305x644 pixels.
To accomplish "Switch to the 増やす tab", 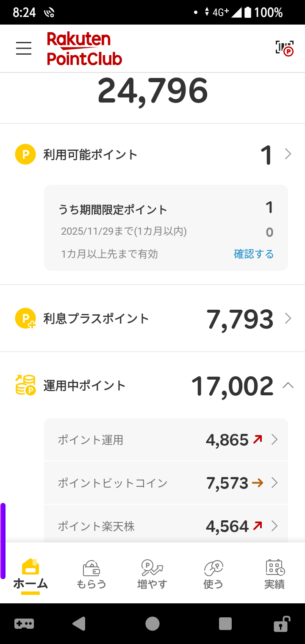I will tap(152, 574).
